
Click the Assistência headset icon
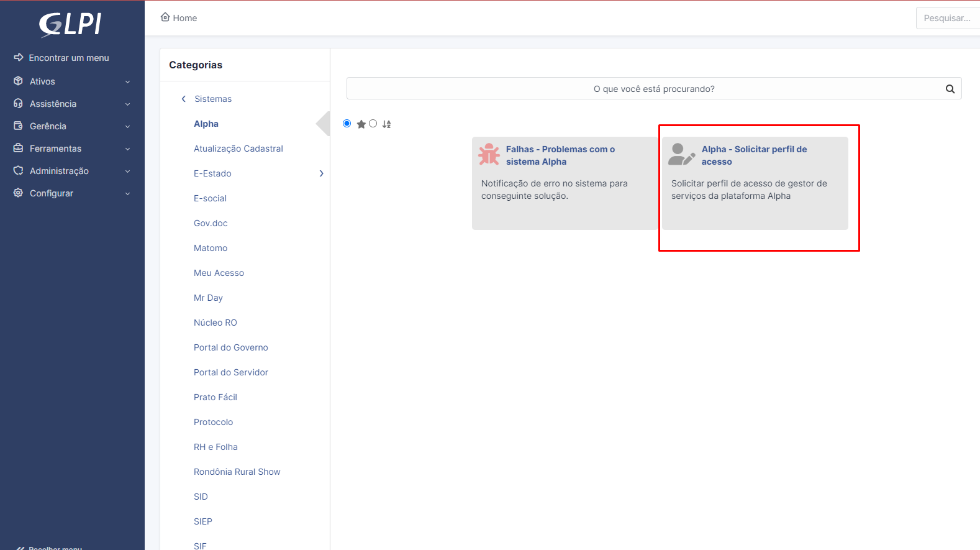(19, 103)
